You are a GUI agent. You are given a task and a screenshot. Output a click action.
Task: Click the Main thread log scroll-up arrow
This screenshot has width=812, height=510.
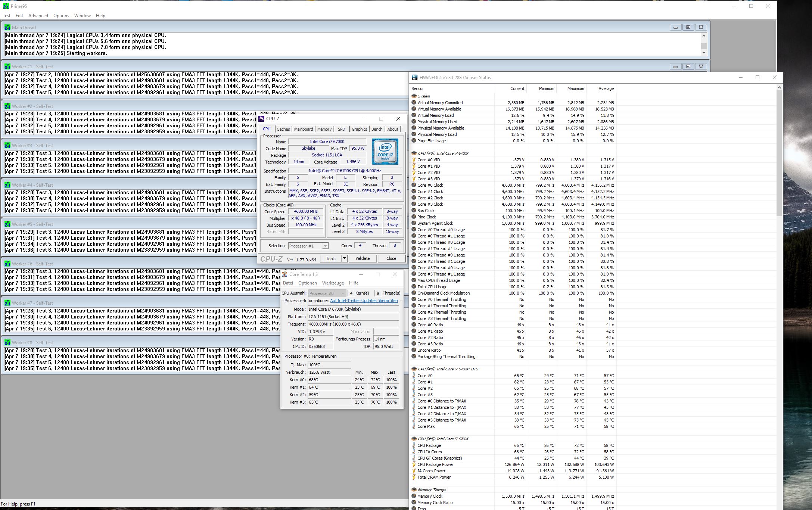pos(704,36)
